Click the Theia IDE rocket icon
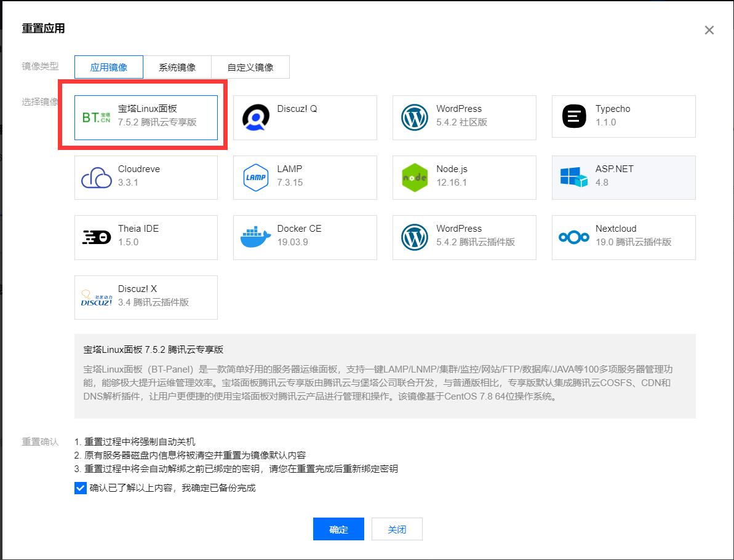Image resolution: width=734 pixels, height=560 pixels. tap(96, 236)
